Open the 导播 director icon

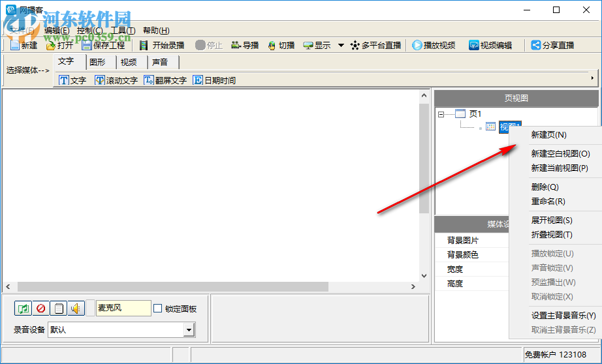click(x=236, y=45)
